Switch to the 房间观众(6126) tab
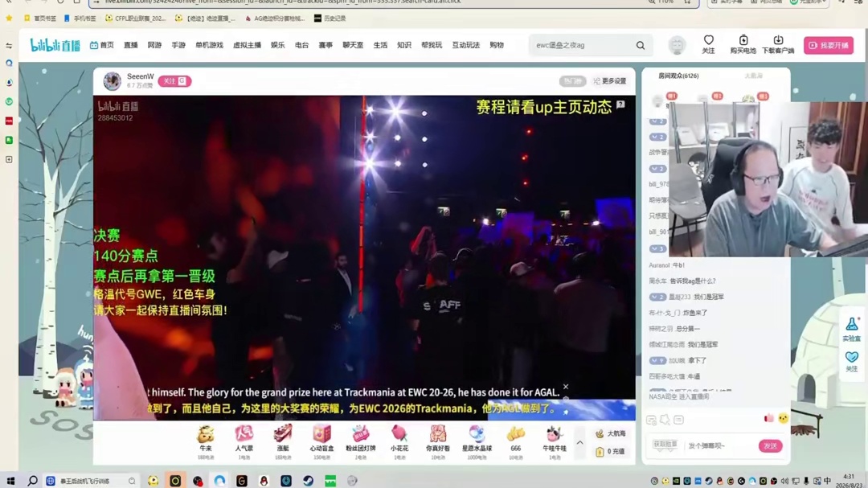The width and height of the screenshot is (868, 488). [678, 76]
